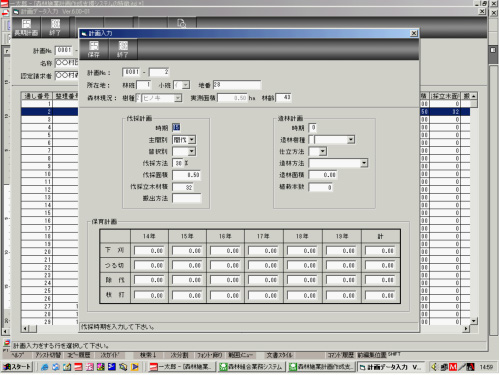Click the red M icon in system tray
This screenshot has height=375, width=500.
click(453, 367)
